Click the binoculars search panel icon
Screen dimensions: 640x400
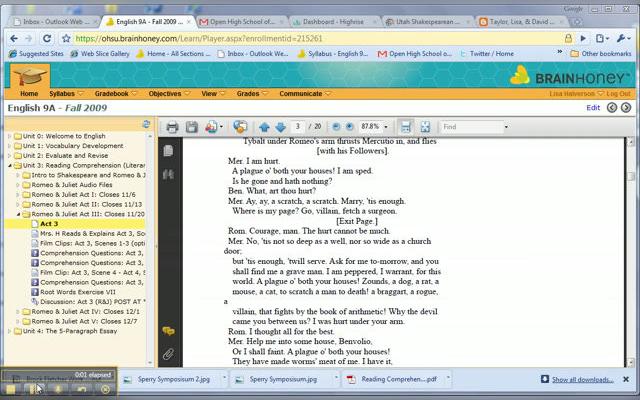168,175
